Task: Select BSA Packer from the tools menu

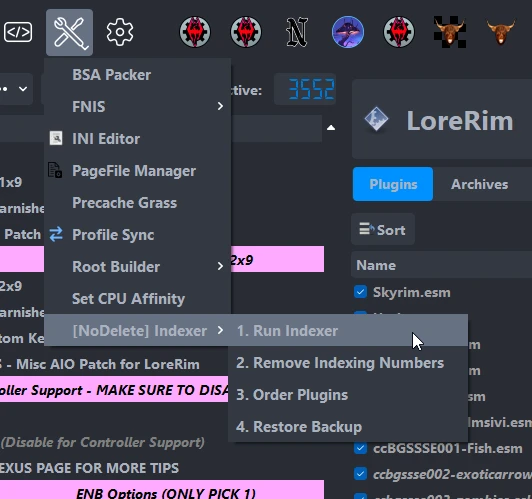Action: (138, 75)
